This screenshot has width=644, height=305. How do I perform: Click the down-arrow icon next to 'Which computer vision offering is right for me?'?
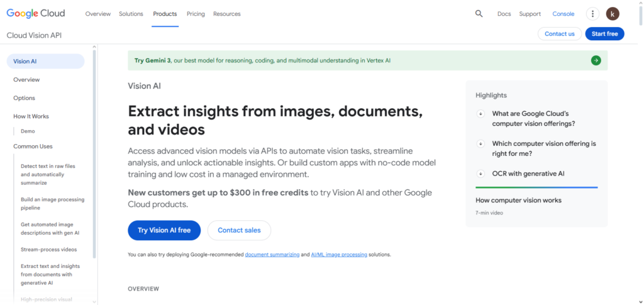pos(480,143)
